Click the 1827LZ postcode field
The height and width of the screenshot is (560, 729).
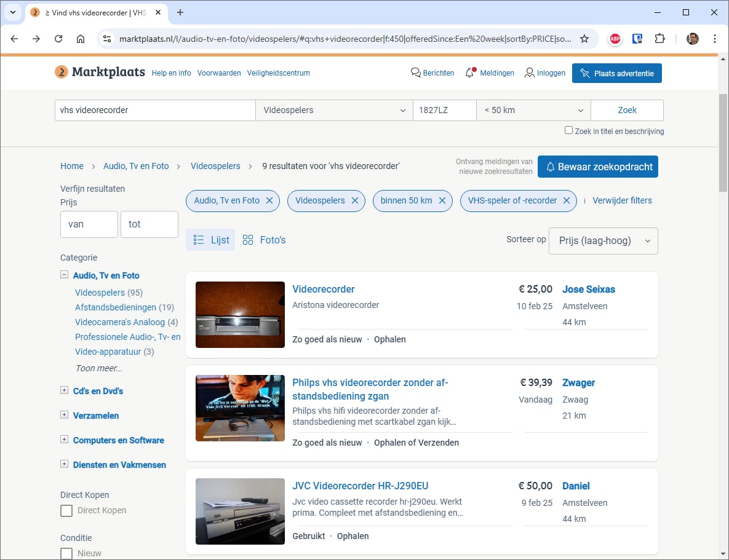[444, 110]
